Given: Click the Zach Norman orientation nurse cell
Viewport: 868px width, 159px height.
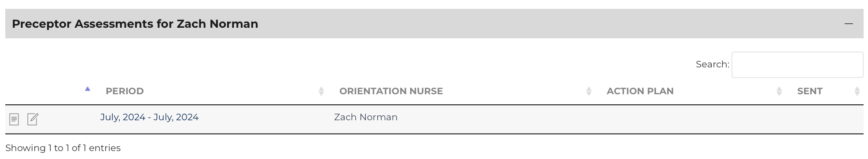Looking at the screenshot, I should coord(366,117).
